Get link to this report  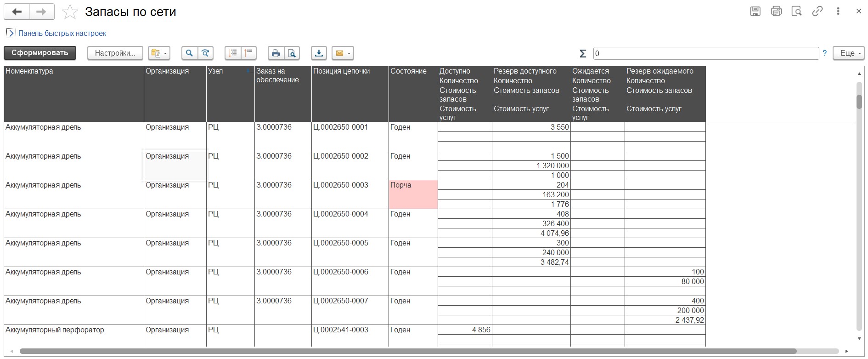(x=817, y=11)
